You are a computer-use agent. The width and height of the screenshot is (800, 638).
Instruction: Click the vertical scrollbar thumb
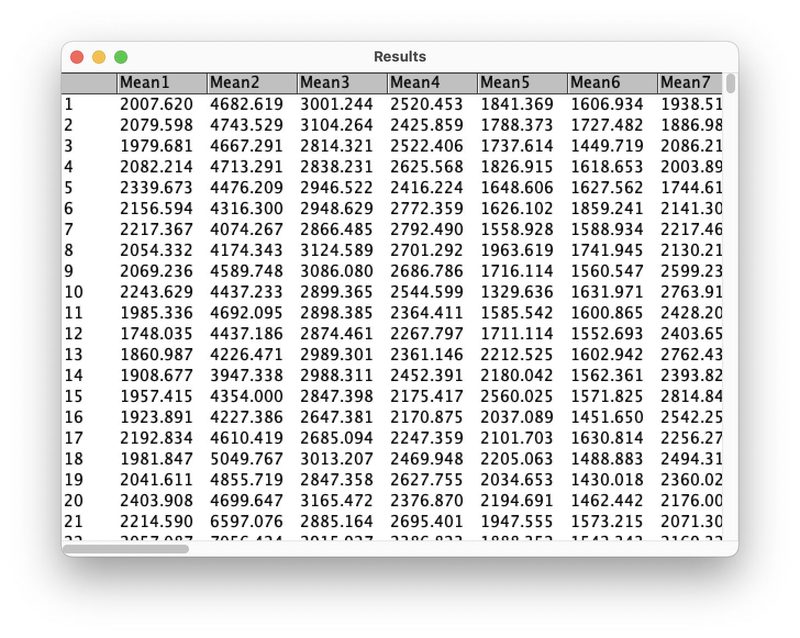pyautogui.click(x=731, y=83)
